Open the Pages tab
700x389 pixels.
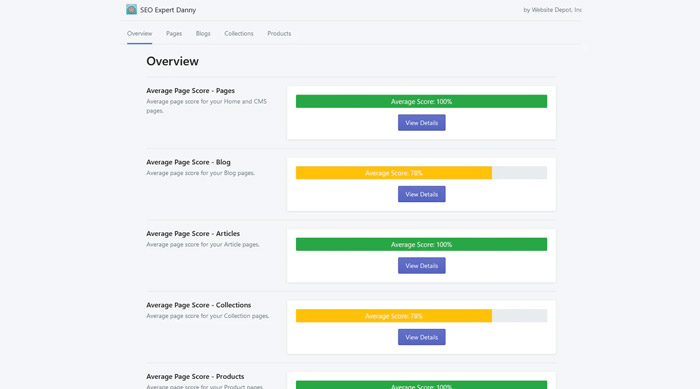pos(174,33)
